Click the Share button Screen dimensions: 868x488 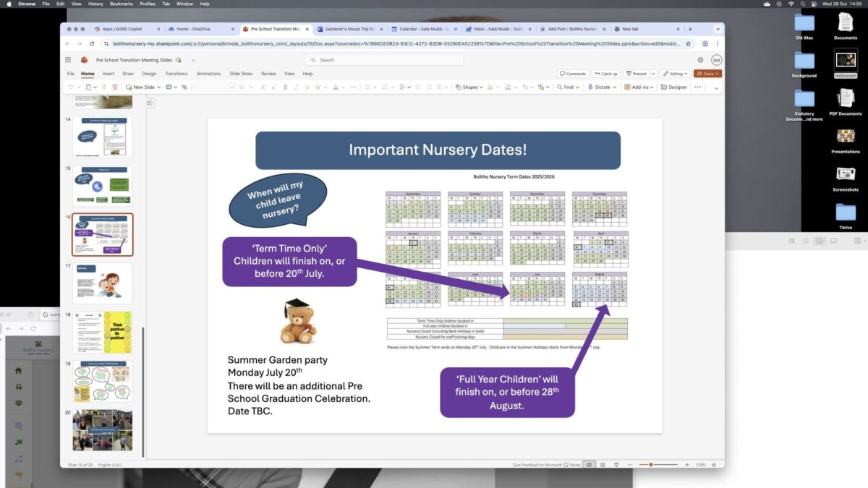pyautogui.click(x=707, y=74)
